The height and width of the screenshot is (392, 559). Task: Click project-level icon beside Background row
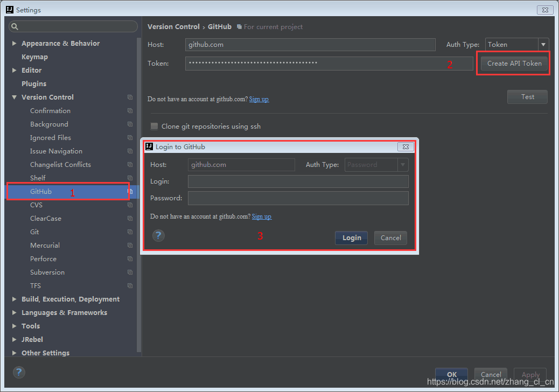130,124
